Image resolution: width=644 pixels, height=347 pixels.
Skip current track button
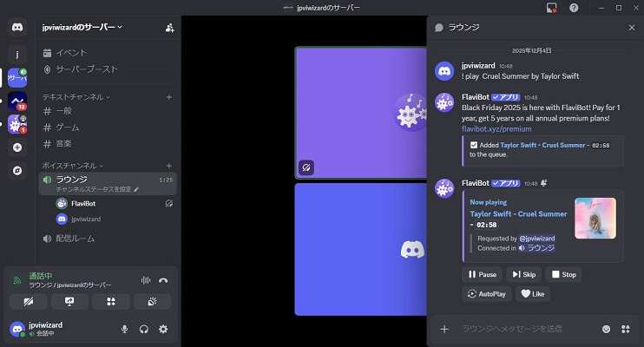click(x=523, y=274)
